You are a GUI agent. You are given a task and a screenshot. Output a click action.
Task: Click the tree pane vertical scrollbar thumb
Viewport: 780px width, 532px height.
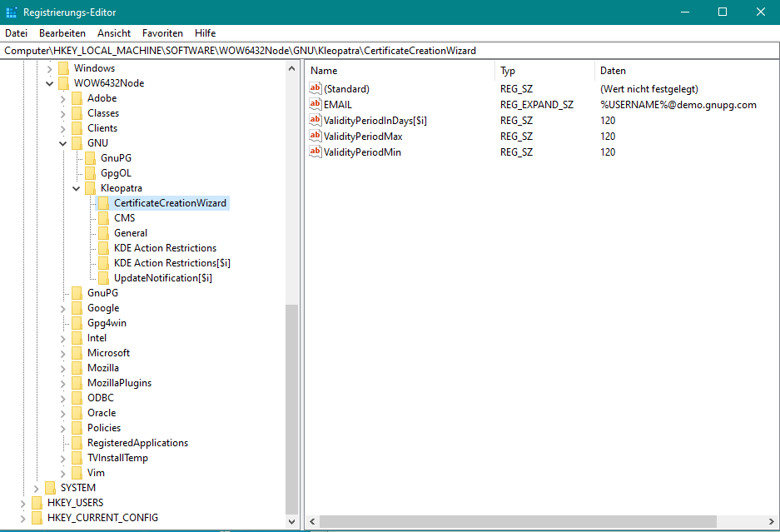pyautogui.click(x=292, y=410)
